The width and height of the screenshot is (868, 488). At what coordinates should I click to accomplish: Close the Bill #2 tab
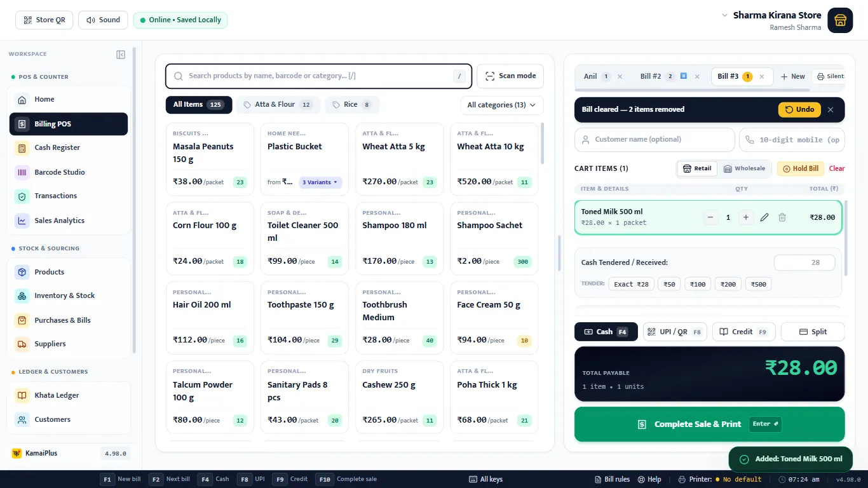tap(697, 76)
